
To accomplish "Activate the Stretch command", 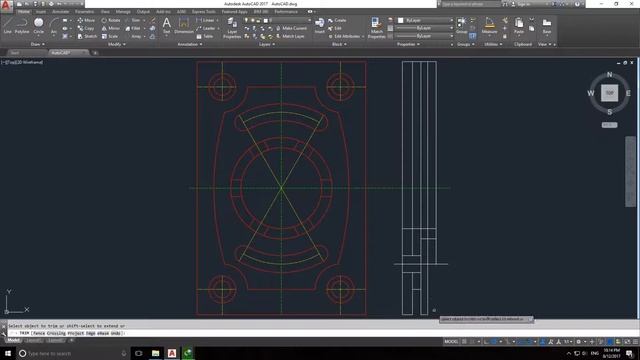I will tap(87, 36).
